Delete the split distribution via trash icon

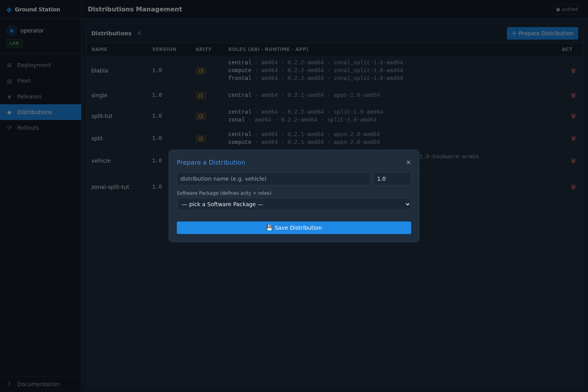pyautogui.click(x=573, y=138)
